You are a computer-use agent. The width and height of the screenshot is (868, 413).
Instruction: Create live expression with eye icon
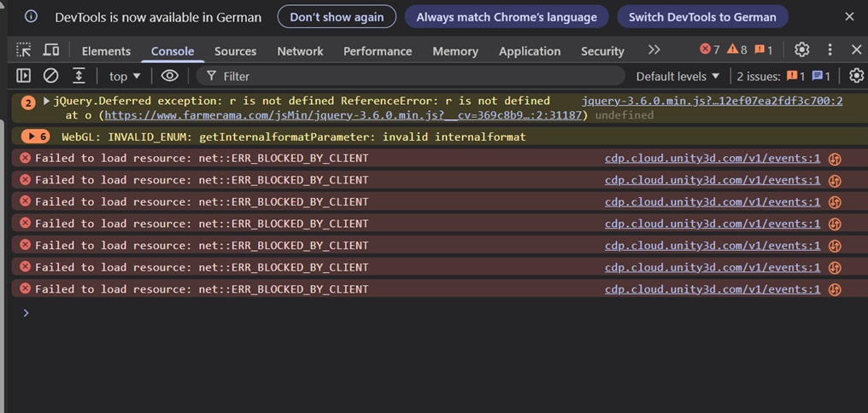point(169,76)
